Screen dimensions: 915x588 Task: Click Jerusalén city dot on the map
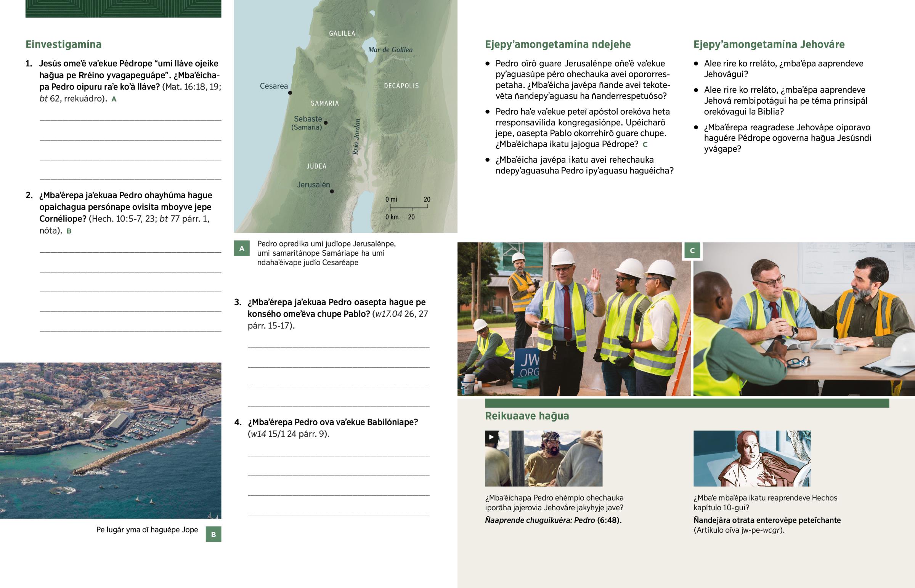pyautogui.click(x=332, y=191)
